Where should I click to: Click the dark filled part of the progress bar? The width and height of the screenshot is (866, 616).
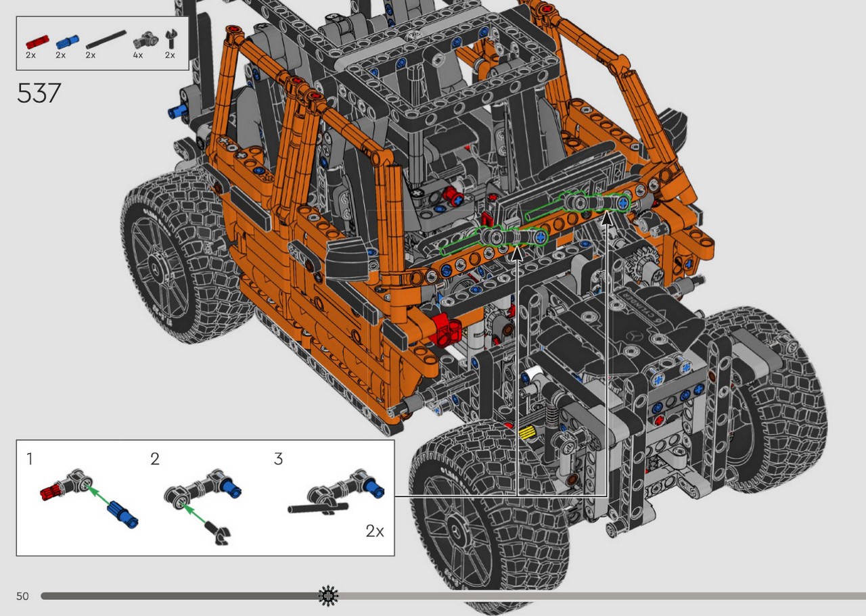(179, 596)
